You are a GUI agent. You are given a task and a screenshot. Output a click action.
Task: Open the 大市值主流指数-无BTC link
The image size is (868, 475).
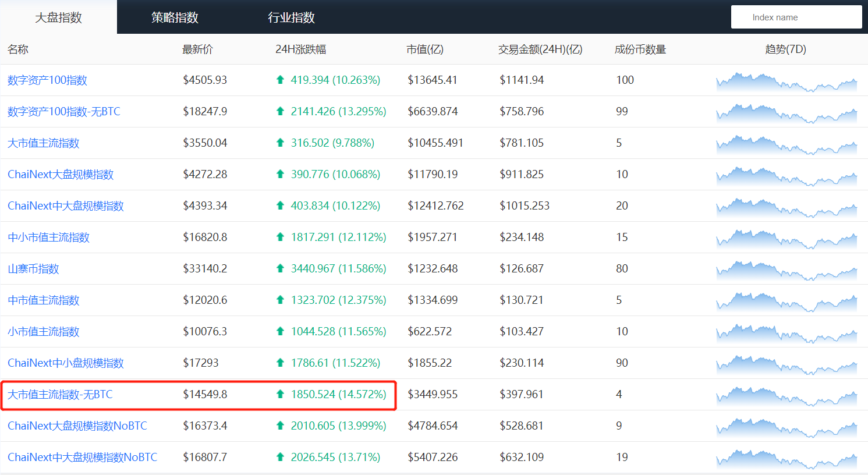click(60, 395)
